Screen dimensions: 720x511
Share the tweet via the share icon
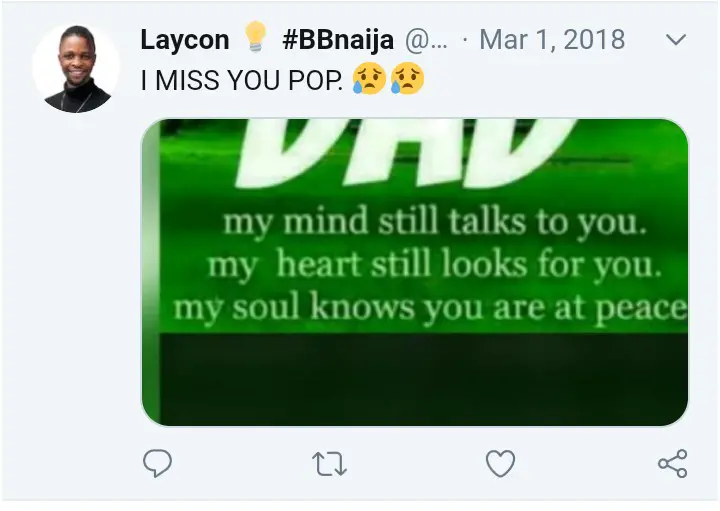pos(673,464)
